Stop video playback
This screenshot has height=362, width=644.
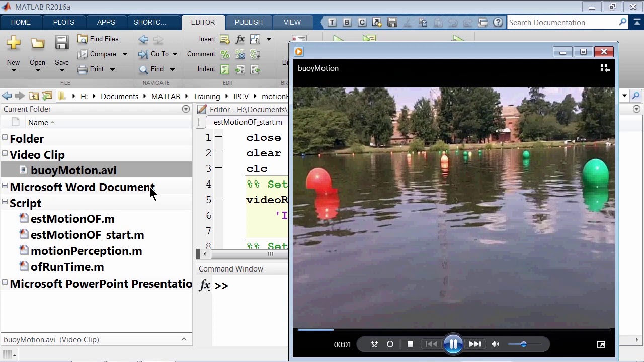click(x=410, y=344)
